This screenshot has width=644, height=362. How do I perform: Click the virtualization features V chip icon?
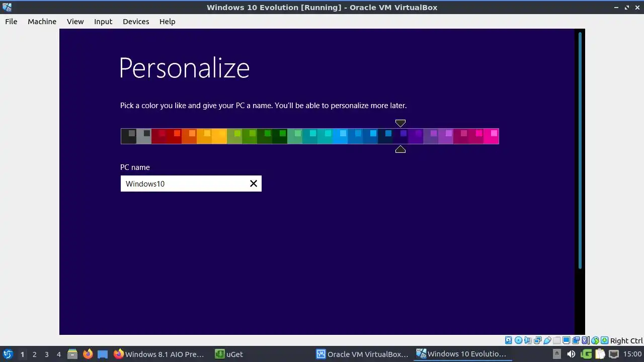coord(585,340)
